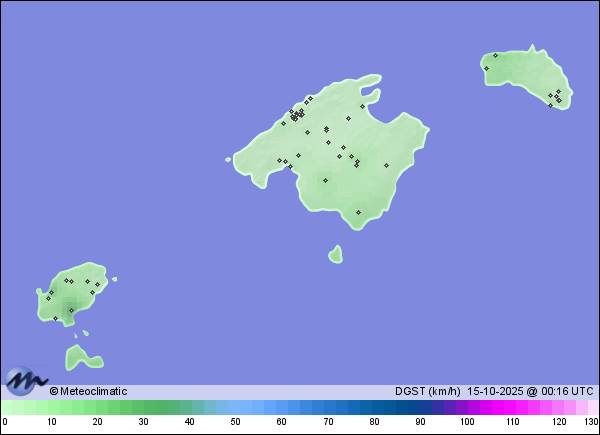Image resolution: width=600 pixels, height=435 pixels.
Task: Select the easternmost station marker on Mallorca
Action: pyautogui.click(x=386, y=166)
